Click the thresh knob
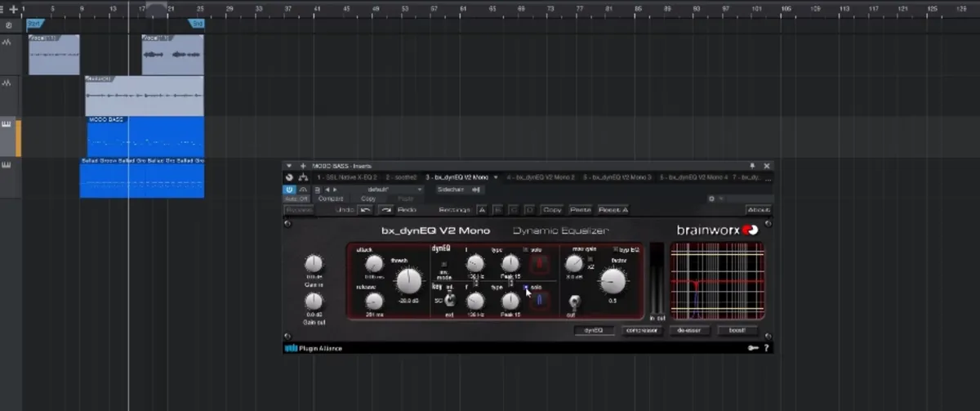The height and width of the screenshot is (411, 980). [x=408, y=282]
